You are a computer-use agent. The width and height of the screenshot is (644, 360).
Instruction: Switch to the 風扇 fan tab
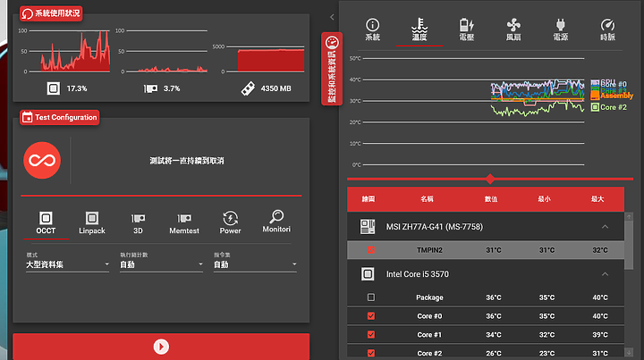tap(513, 29)
